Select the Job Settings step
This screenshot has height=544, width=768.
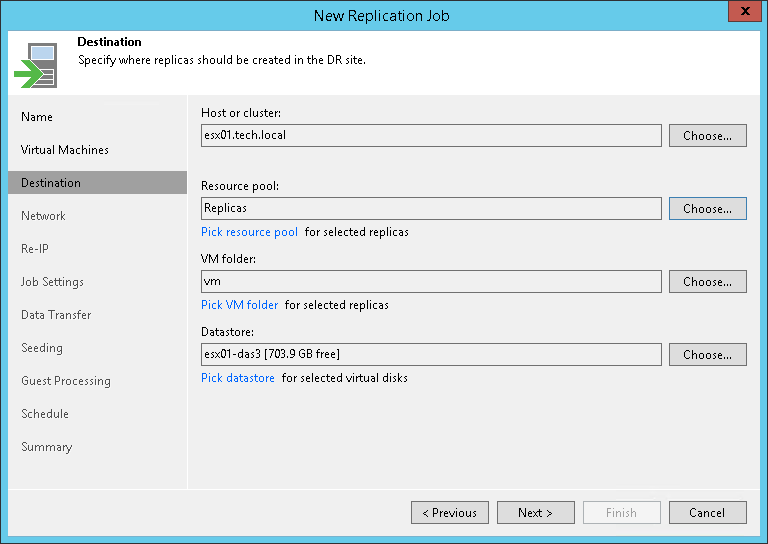point(52,282)
